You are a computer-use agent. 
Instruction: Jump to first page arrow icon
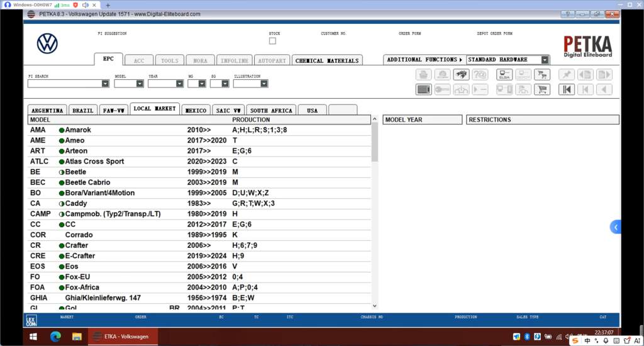(567, 89)
